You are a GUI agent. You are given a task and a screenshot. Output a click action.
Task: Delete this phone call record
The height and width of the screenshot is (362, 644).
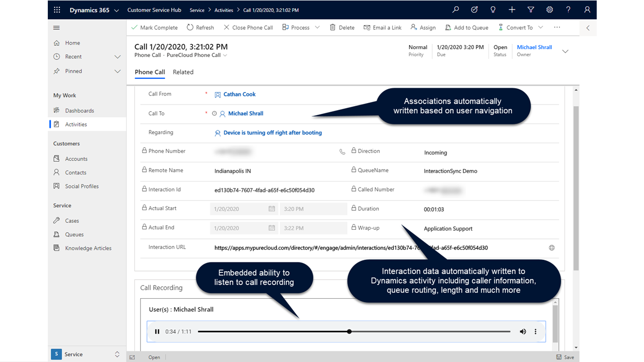click(x=342, y=28)
